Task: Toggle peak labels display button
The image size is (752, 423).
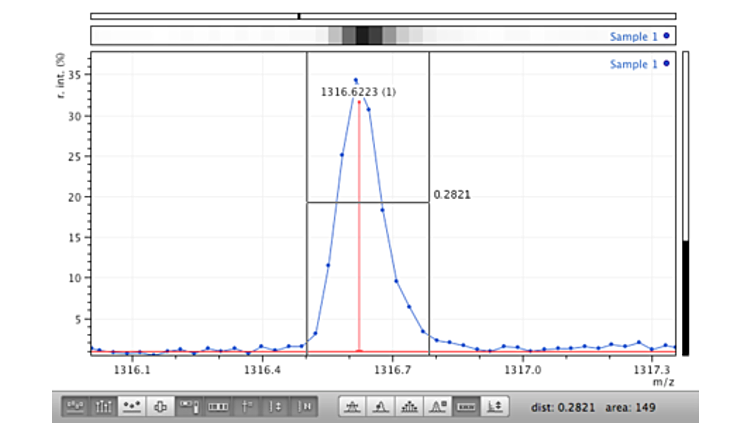Action: tap(75, 407)
